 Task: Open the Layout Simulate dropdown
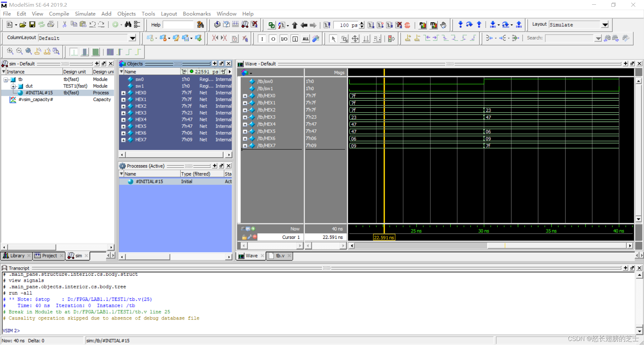pos(605,25)
